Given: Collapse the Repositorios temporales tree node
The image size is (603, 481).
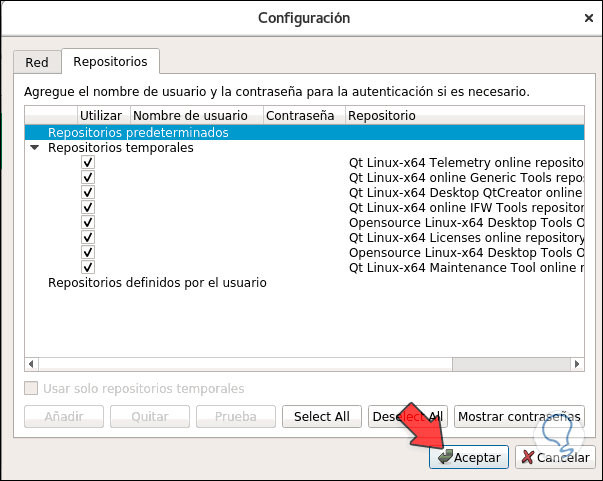Looking at the screenshot, I should coord(35,148).
